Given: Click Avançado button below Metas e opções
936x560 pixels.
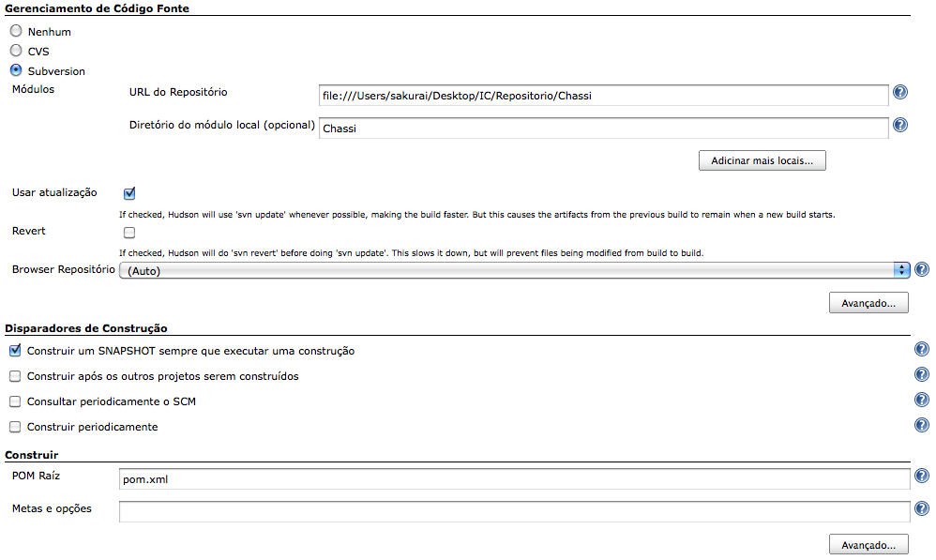Looking at the screenshot, I should click(x=868, y=544).
